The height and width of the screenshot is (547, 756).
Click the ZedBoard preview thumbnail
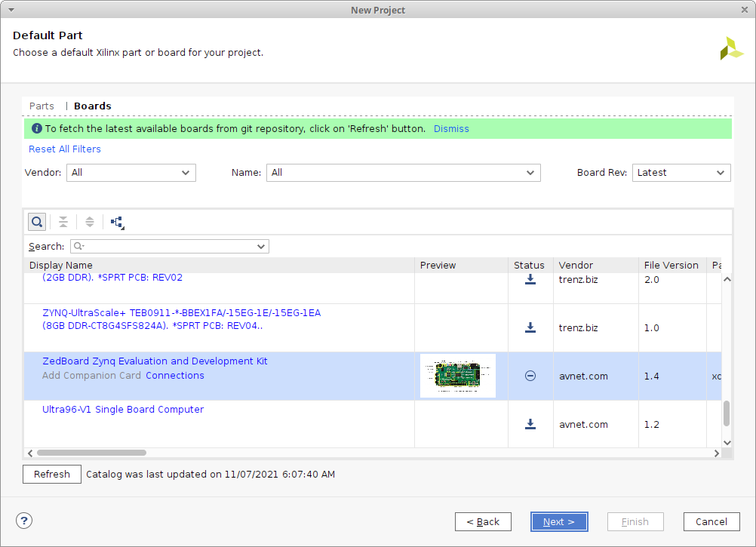[x=458, y=376]
